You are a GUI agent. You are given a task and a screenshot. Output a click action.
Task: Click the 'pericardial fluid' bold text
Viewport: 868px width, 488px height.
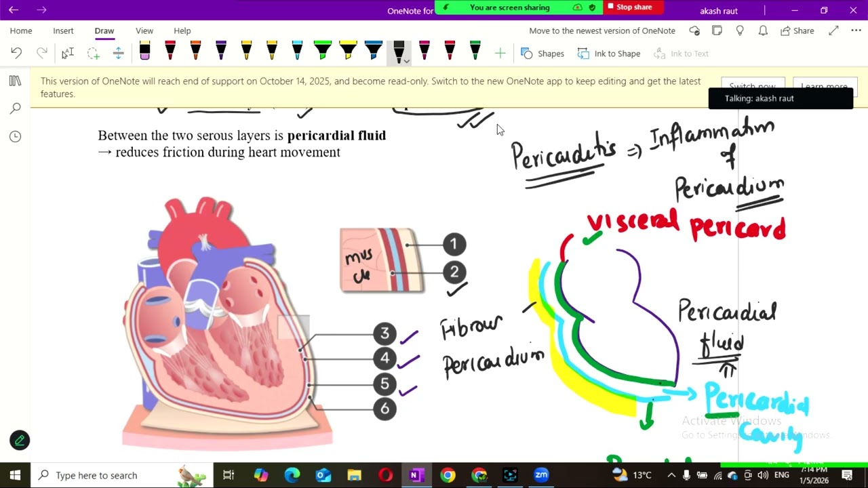tap(336, 136)
